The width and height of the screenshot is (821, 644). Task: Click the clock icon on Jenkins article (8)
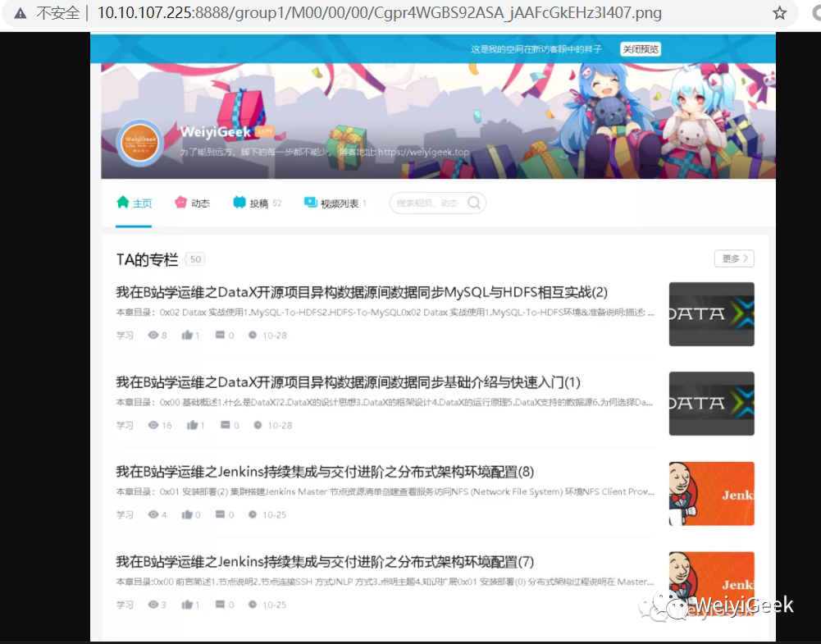(253, 514)
